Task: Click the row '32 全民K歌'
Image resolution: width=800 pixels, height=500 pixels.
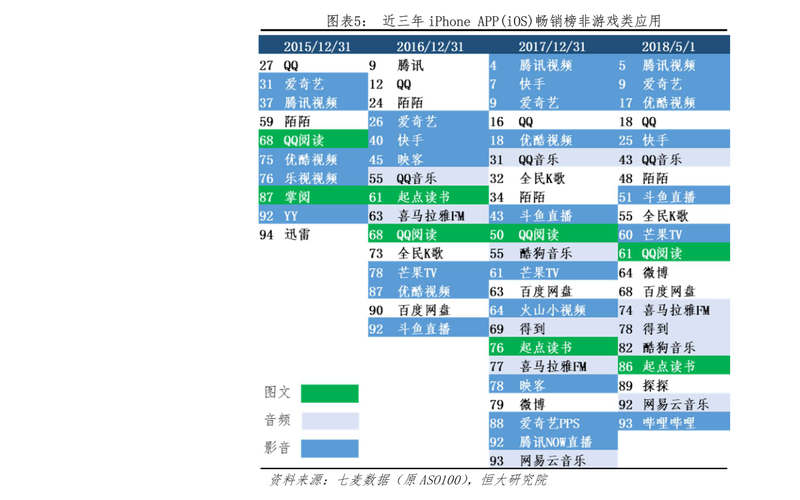Action: [553, 178]
